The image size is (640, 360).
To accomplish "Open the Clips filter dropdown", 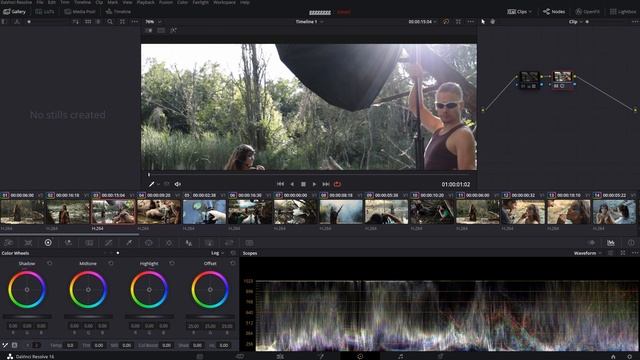I will pyautogui.click(x=520, y=12).
